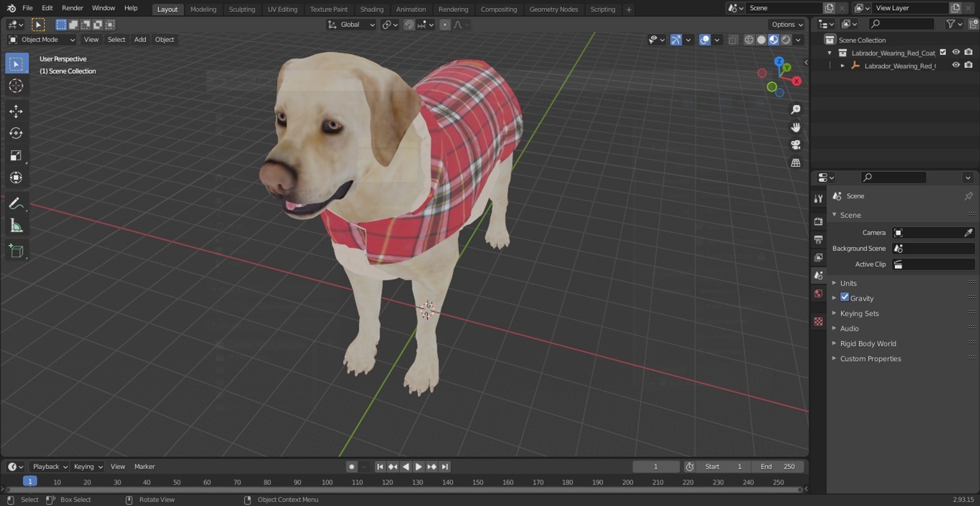Open the Keying dropdown
Image resolution: width=980 pixels, height=506 pixels.
tap(87, 467)
